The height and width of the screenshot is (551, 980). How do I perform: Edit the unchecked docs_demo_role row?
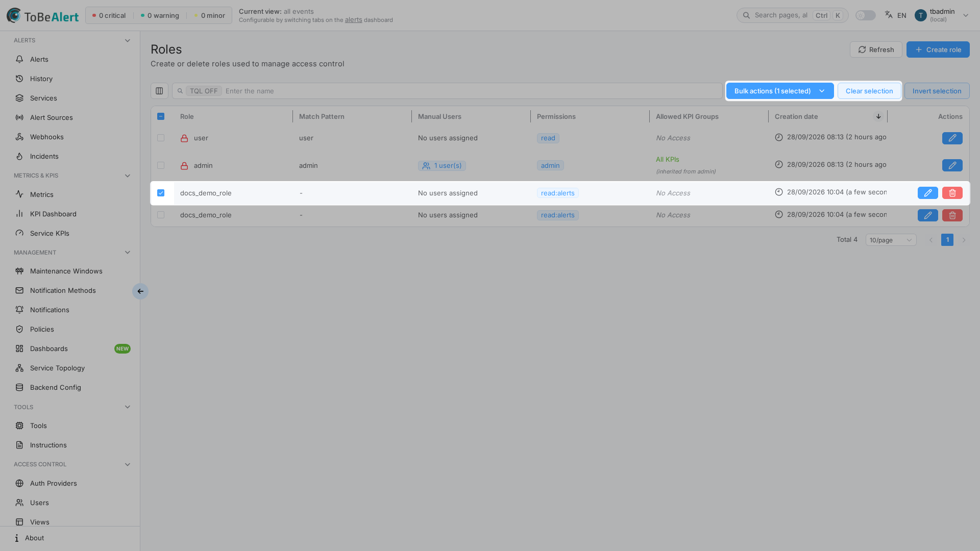click(927, 215)
